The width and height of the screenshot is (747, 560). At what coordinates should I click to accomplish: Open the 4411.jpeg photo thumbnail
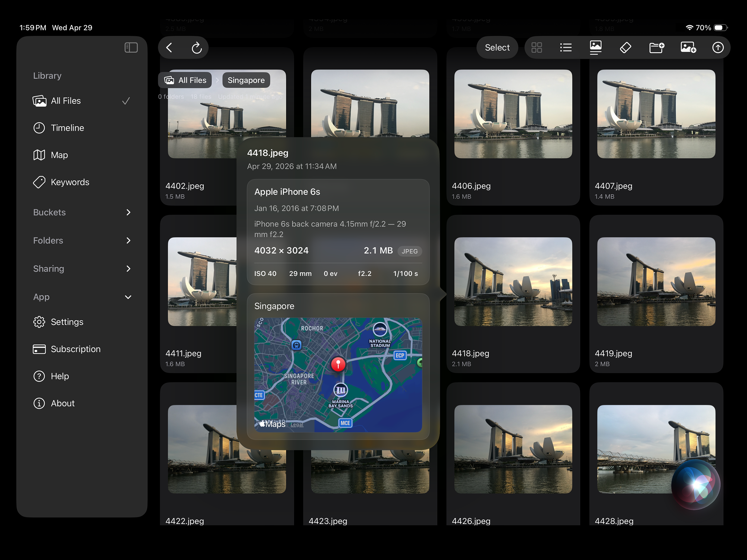pyautogui.click(x=202, y=282)
